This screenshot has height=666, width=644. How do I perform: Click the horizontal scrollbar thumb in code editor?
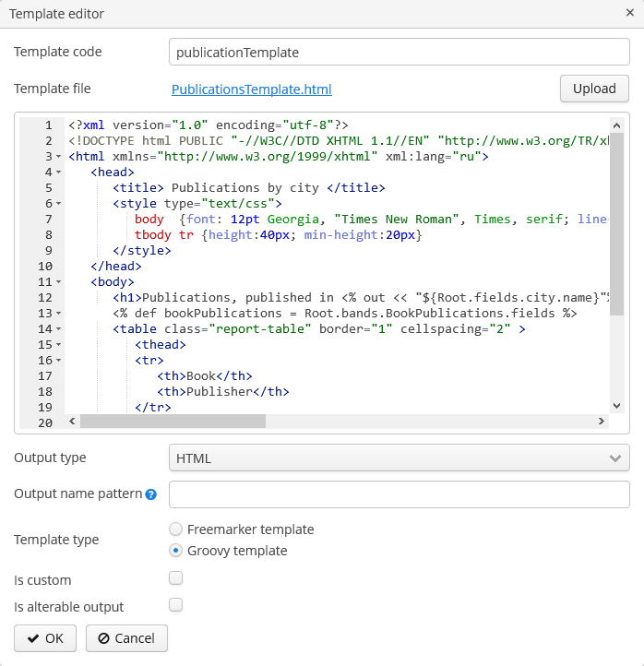pyautogui.click(x=173, y=421)
